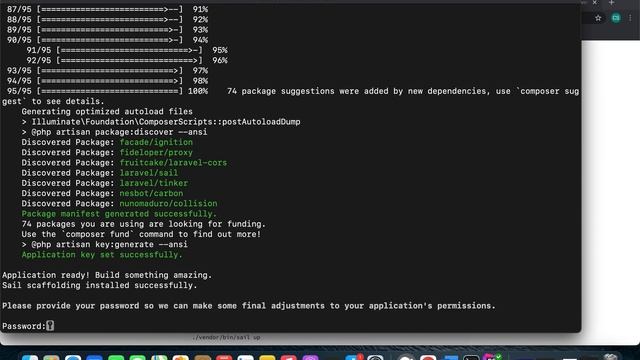This screenshot has width=640, height=360.
Task: Click the "88/95" progress line at 92%
Action: coord(107,20)
